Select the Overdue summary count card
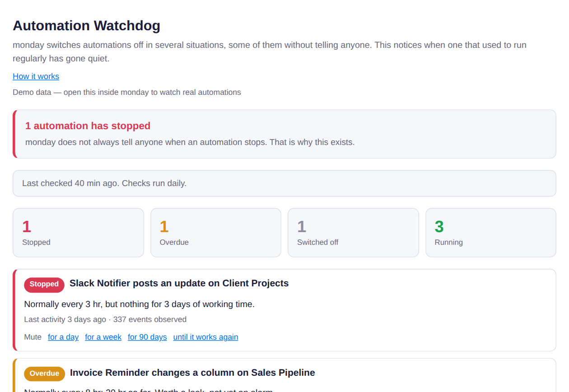The height and width of the screenshot is (392, 569). 216,233
